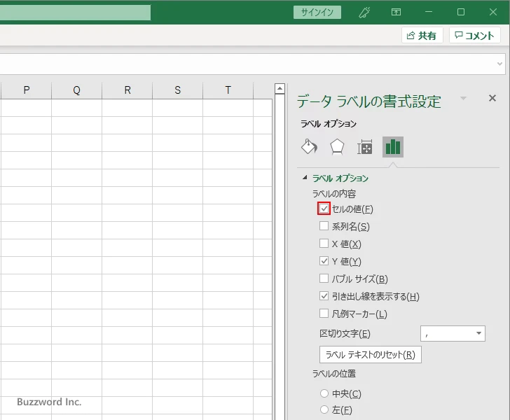
Task: Click the vertical scrollbar up arrow
Action: point(280,88)
